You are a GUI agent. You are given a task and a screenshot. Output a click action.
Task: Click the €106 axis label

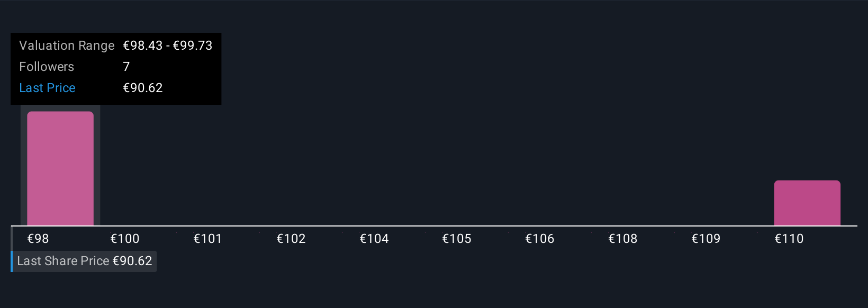tap(540, 239)
